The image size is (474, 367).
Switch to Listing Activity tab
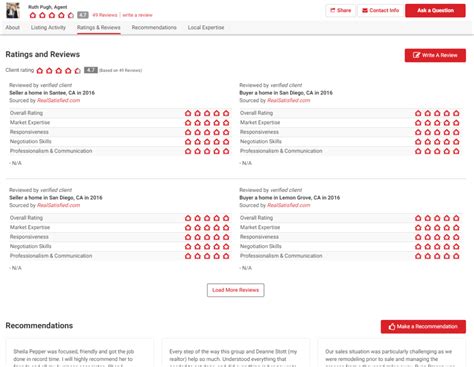[x=48, y=27]
